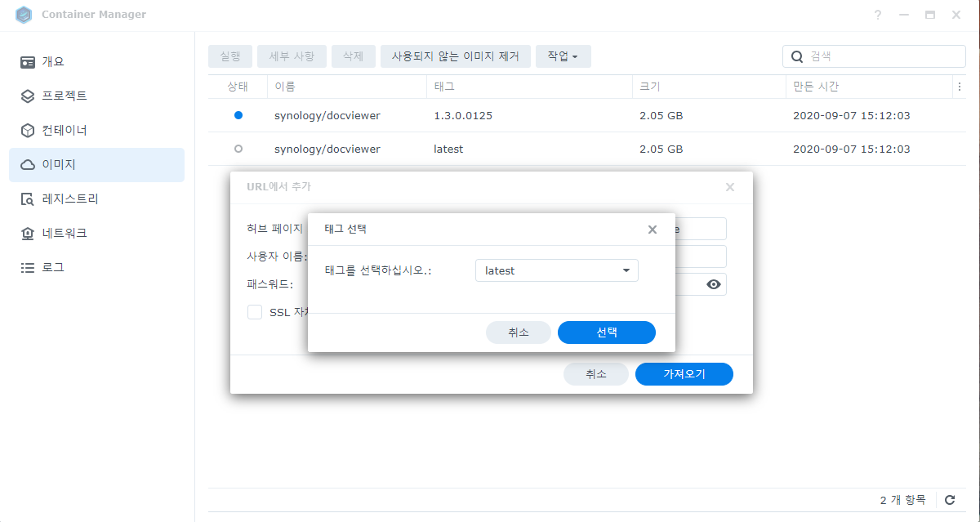Open 레지스트리 section

(x=96, y=199)
